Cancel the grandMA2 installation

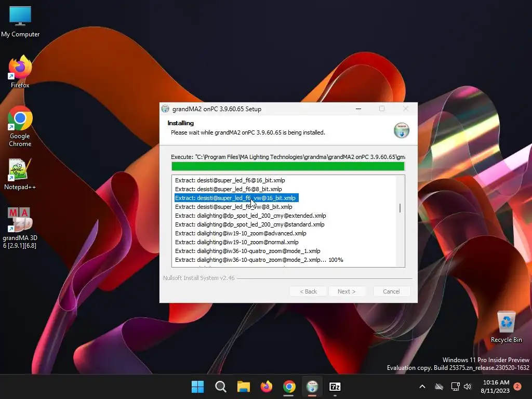(x=392, y=291)
